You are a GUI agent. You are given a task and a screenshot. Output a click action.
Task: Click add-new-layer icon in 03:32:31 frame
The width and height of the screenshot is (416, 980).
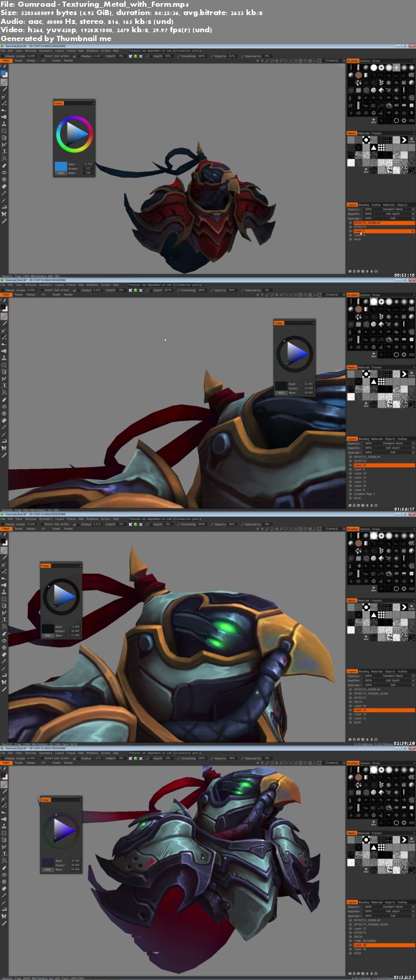(x=350, y=973)
